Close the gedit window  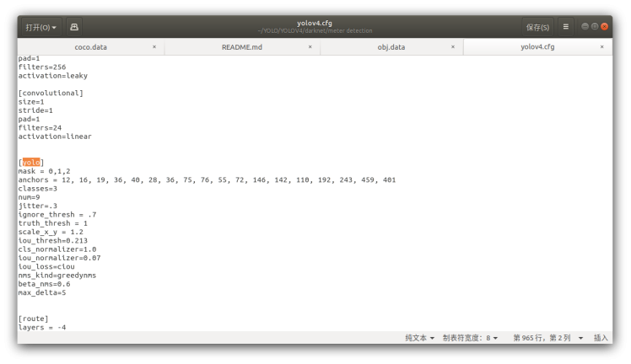click(605, 26)
